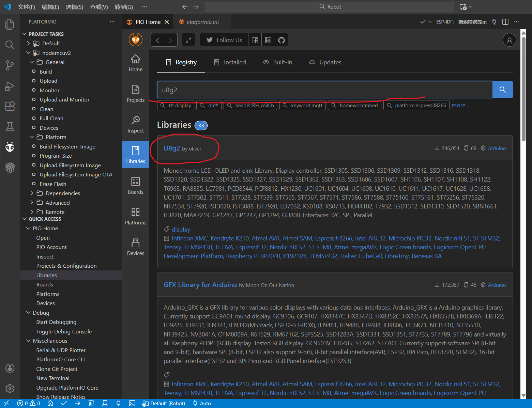The image size is (532, 408).
Task: Click the 'more...' search examples link
Action: tap(460, 105)
